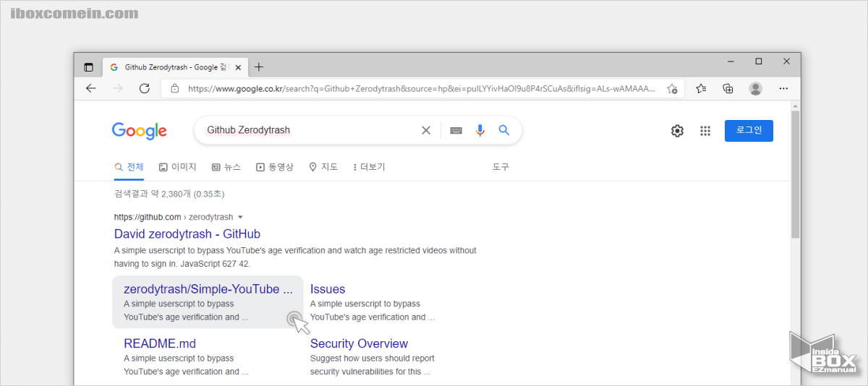Start voice search with microphone
The height and width of the screenshot is (386, 868).
coord(480,130)
